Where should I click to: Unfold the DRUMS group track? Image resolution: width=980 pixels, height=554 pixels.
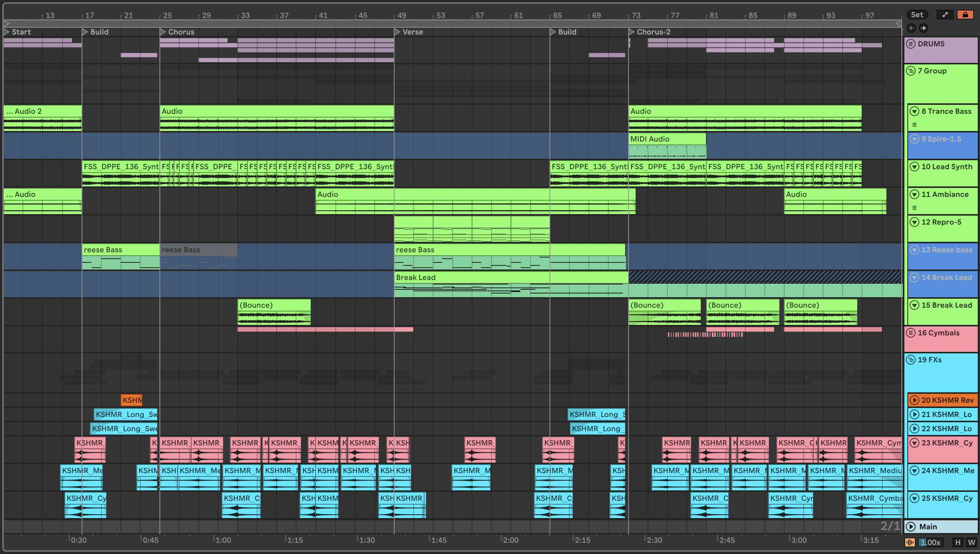(x=911, y=44)
